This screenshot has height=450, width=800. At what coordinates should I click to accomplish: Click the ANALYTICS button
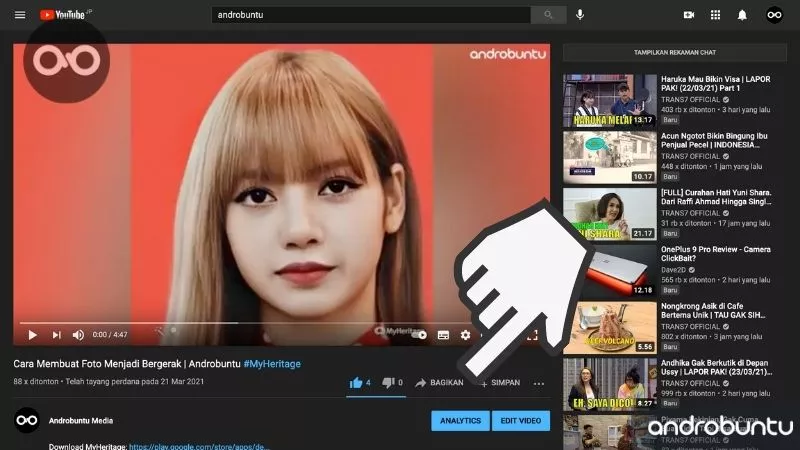pos(460,421)
